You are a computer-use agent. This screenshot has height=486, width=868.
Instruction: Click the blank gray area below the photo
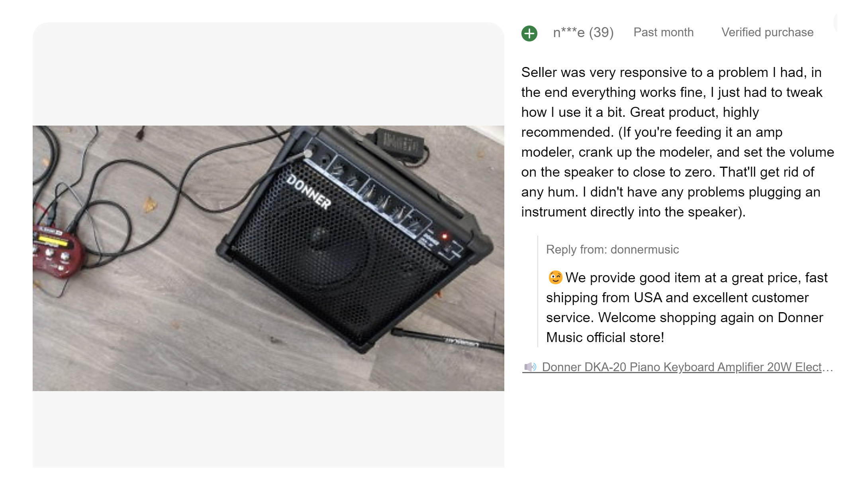(268, 429)
